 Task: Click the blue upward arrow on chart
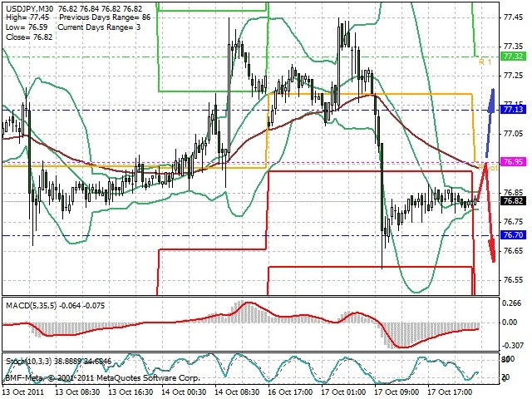[x=490, y=123]
